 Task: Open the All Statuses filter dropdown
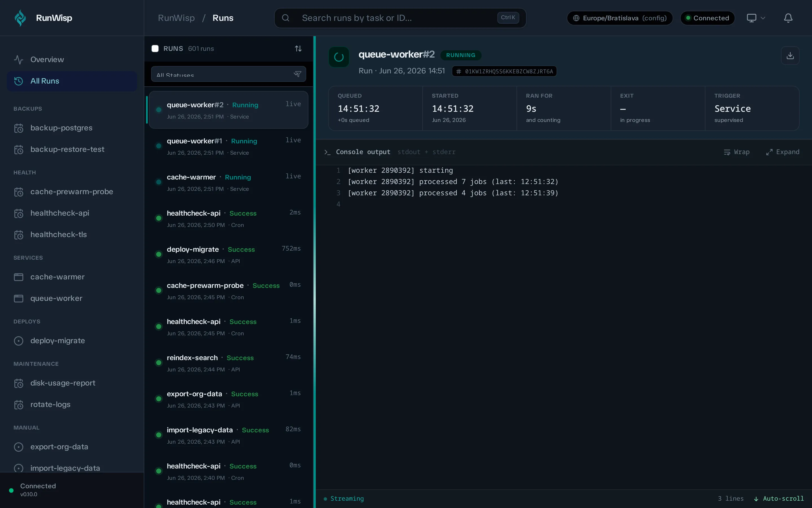pyautogui.click(x=228, y=74)
